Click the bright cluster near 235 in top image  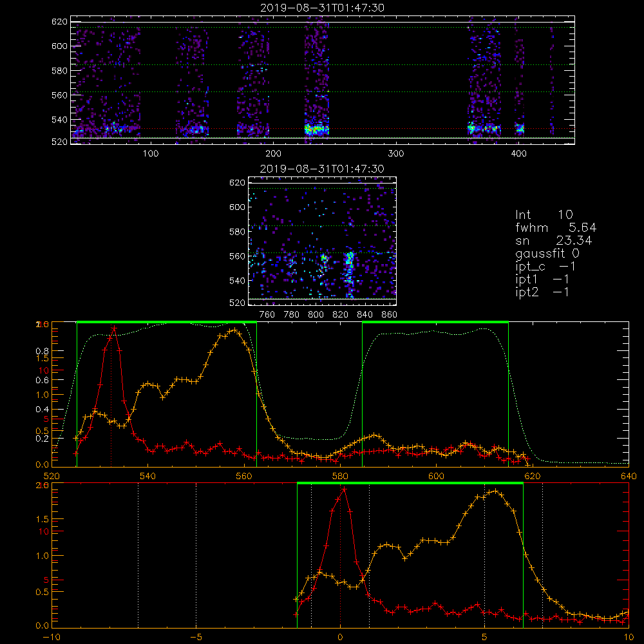tap(316, 130)
